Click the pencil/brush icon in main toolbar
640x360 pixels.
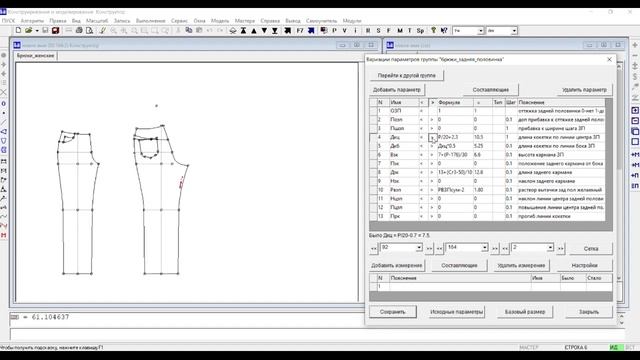[102, 31]
